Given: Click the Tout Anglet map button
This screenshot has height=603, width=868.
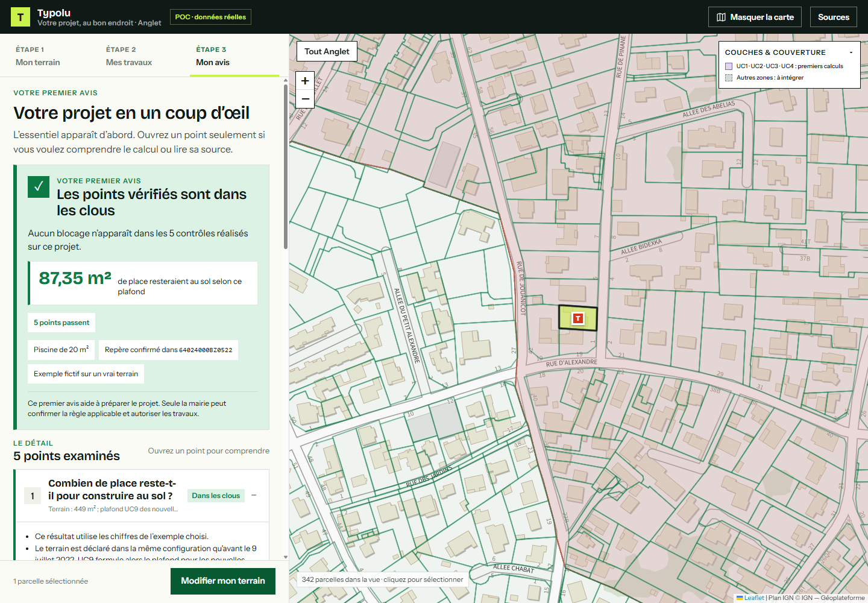Looking at the screenshot, I should coord(327,51).
